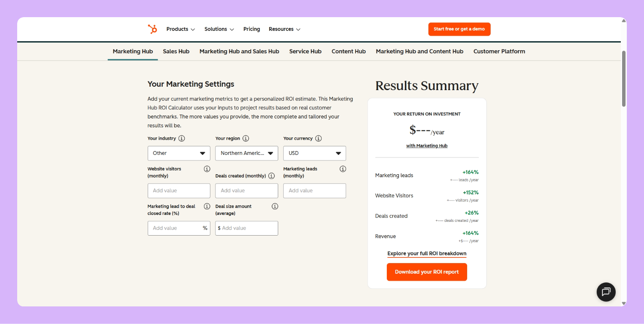
Task: Click the HubSpot sprocket logo
Action: click(152, 29)
